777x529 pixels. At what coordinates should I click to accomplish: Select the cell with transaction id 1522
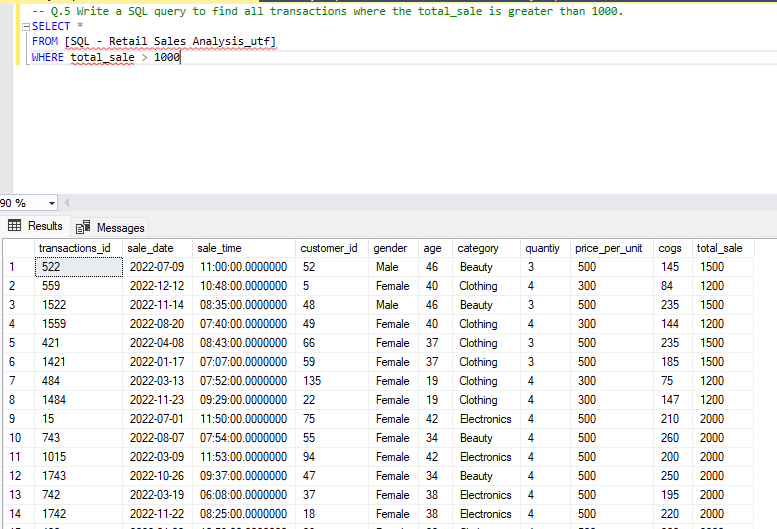[78, 305]
